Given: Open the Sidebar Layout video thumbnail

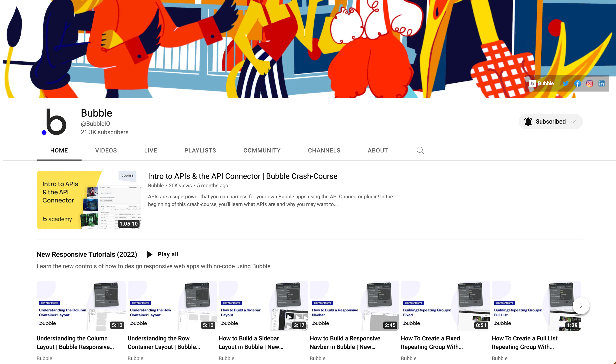Looking at the screenshot, I should (263, 306).
